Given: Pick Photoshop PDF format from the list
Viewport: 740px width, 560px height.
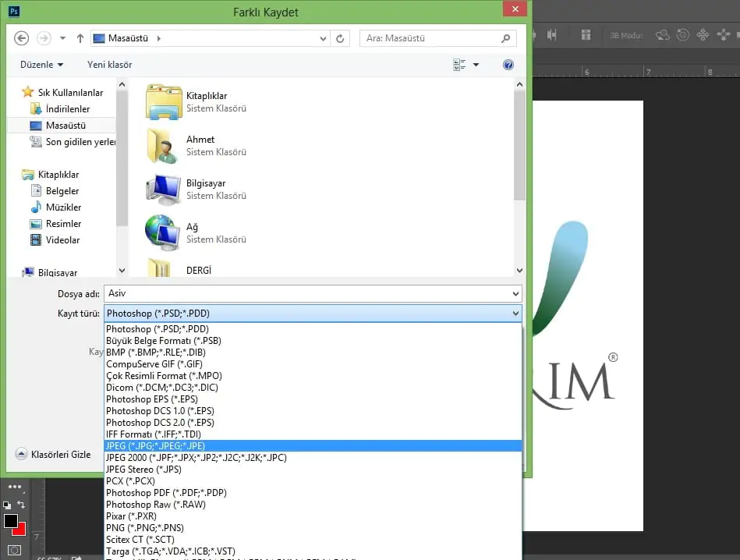Looking at the screenshot, I should click(x=166, y=493).
